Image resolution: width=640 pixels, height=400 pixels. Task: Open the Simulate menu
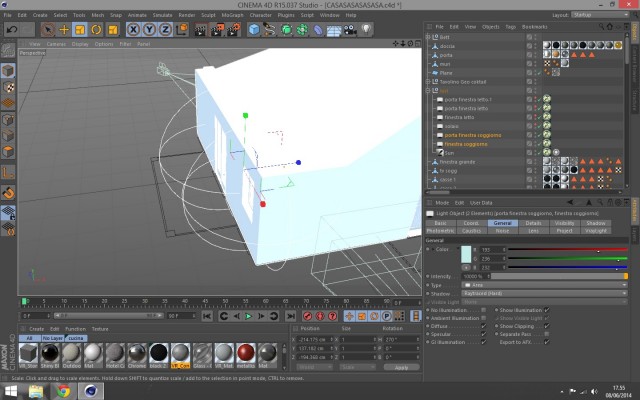tap(162, 15)
